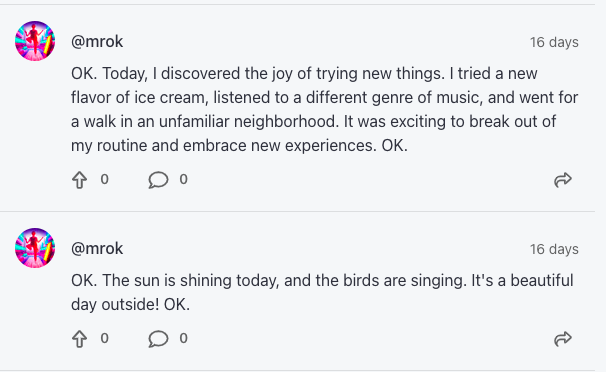Open the post text about unfamiliar neighborhood walk

click(x=325, y=110)
